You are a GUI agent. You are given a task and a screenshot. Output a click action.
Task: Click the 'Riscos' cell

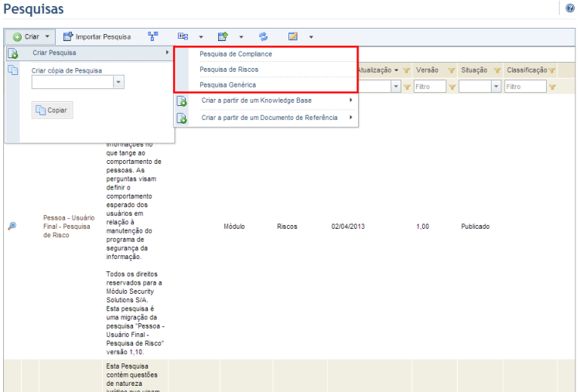[287, 227]
